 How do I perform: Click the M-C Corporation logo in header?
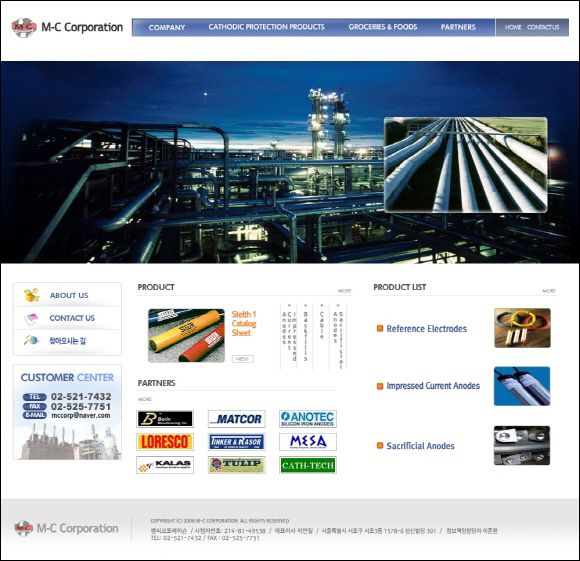67,27
